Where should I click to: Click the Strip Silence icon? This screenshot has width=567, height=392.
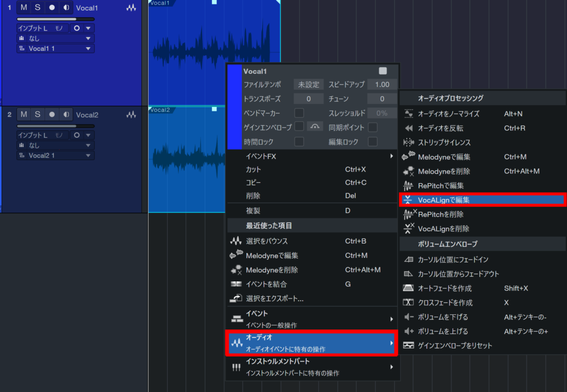click(x=409, y=142)
